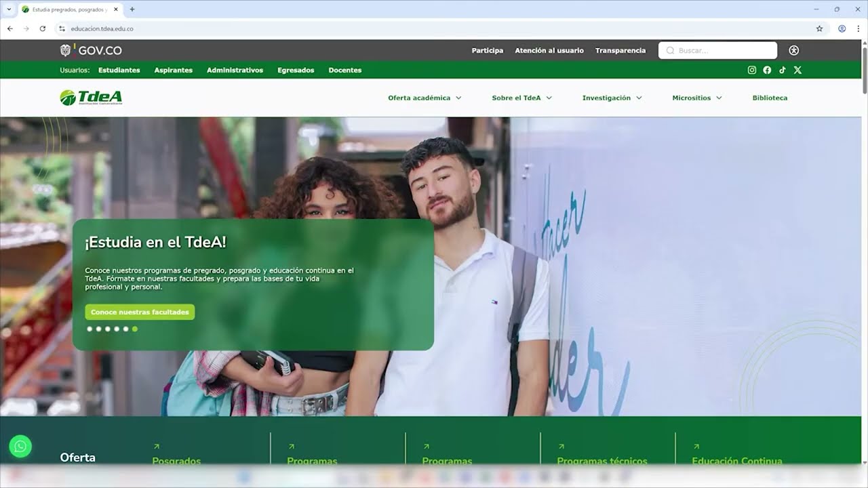
Task: Open the Facebook social icon
Action: pos(767,70)
